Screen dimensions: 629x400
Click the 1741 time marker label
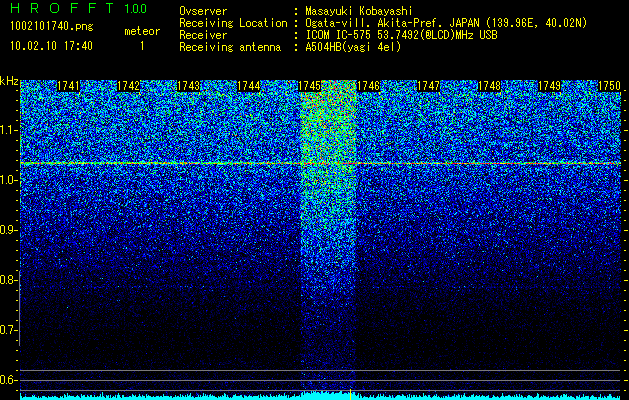pyautogui.click(x=69, y=86)
